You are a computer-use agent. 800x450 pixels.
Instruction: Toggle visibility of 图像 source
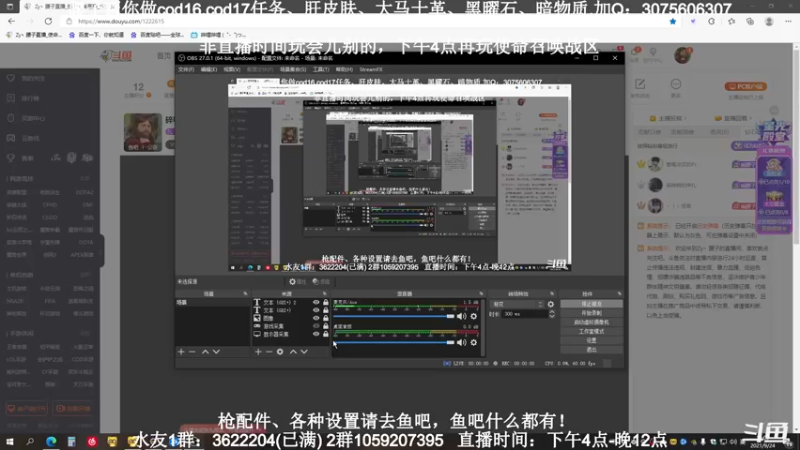tap(316, 318)
